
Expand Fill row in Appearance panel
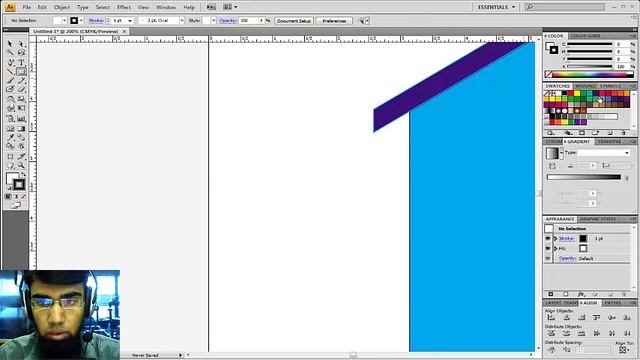[556, 248]
